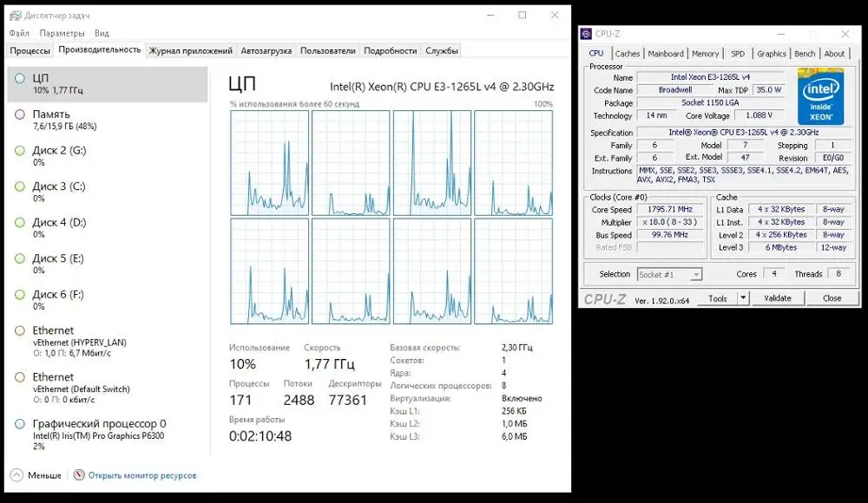Click the Диск 5 (E:) circle icon
Viewport: 868px width, 503px height.
[20, 258]
